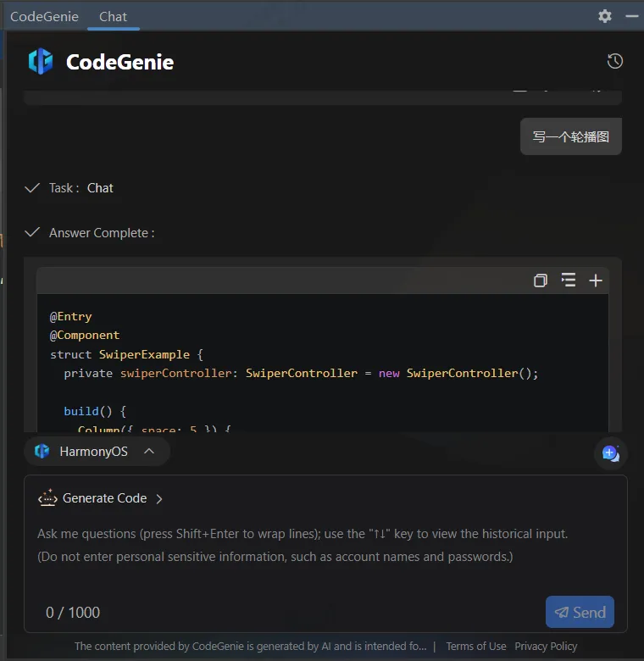Start a new chat with blue plus icon

(609, 453)
